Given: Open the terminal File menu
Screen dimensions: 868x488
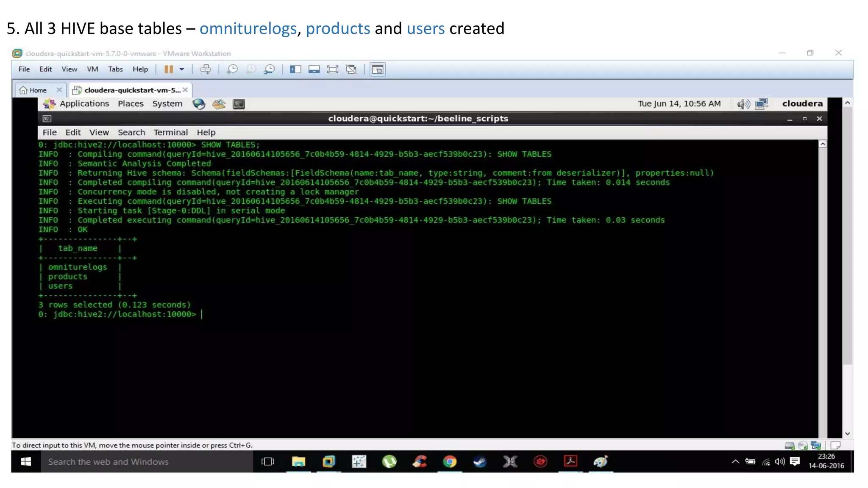Looking at the screenshot, I should click(x=50, y=133).
